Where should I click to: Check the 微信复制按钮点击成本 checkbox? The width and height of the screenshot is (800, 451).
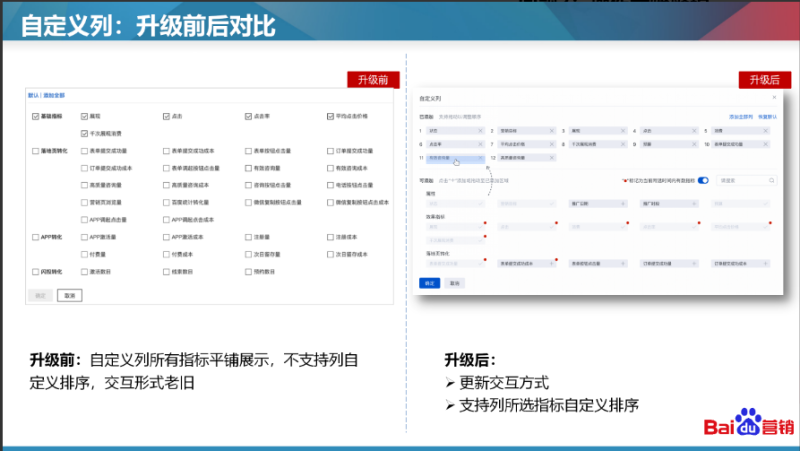(330, 203)
